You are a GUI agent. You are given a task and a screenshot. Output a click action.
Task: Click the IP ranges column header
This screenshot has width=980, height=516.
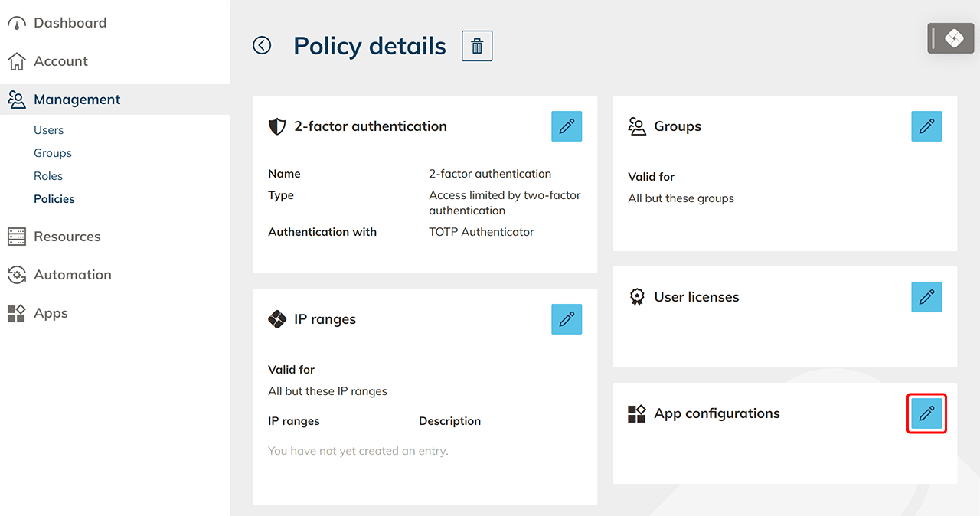[293, 421]
